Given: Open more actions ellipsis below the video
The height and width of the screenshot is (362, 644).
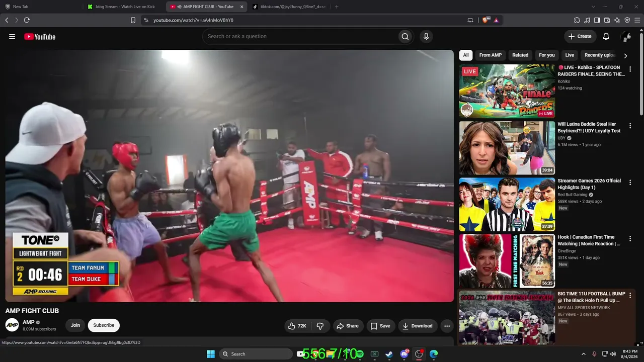Looking at the screenshot, I should pos(447,326).
